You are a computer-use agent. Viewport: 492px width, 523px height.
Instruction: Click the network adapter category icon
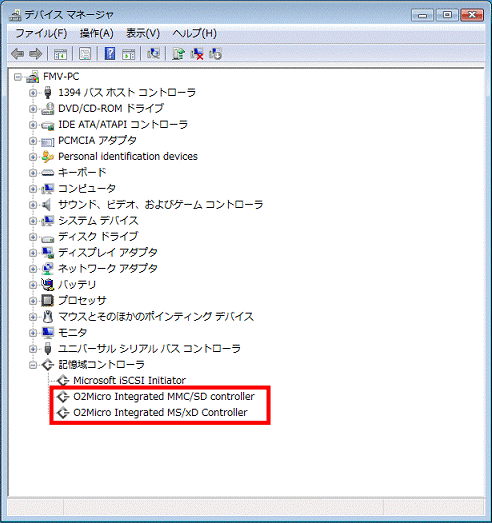coord(48,269)
